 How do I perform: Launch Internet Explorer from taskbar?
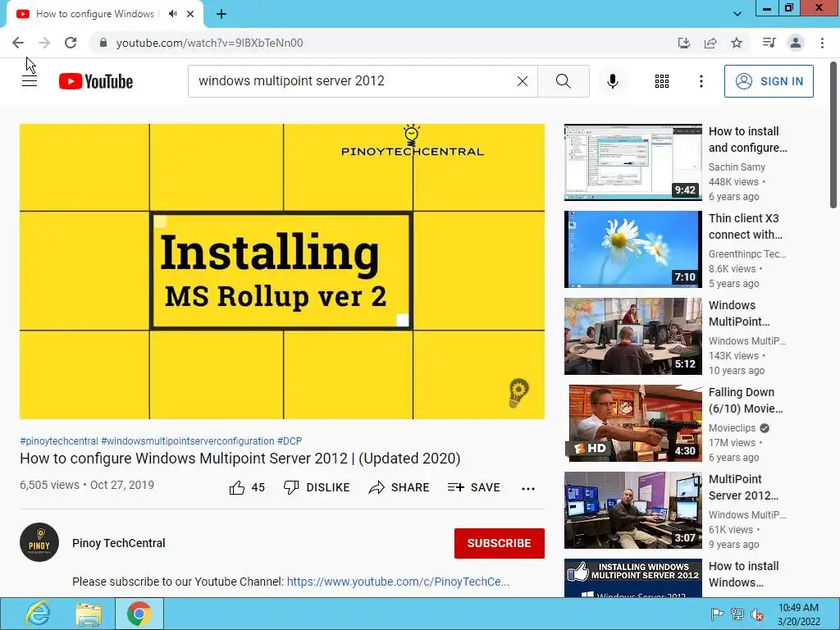pyautogui.click(x=38, y=614)
